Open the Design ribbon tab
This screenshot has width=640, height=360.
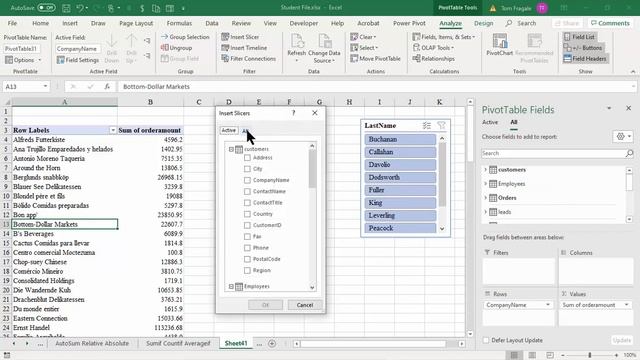[x=484, y=23]
